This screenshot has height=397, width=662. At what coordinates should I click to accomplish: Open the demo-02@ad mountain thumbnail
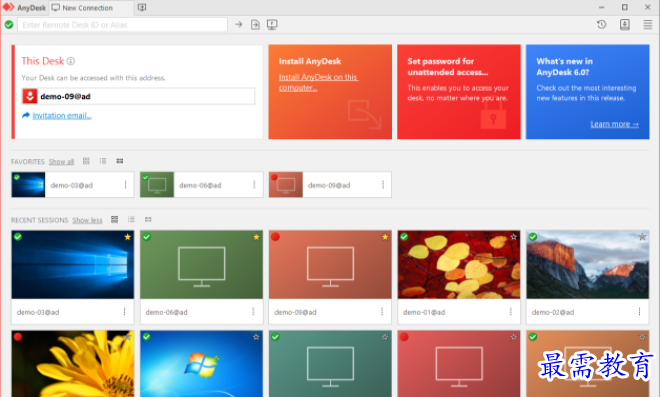[587, 264]
